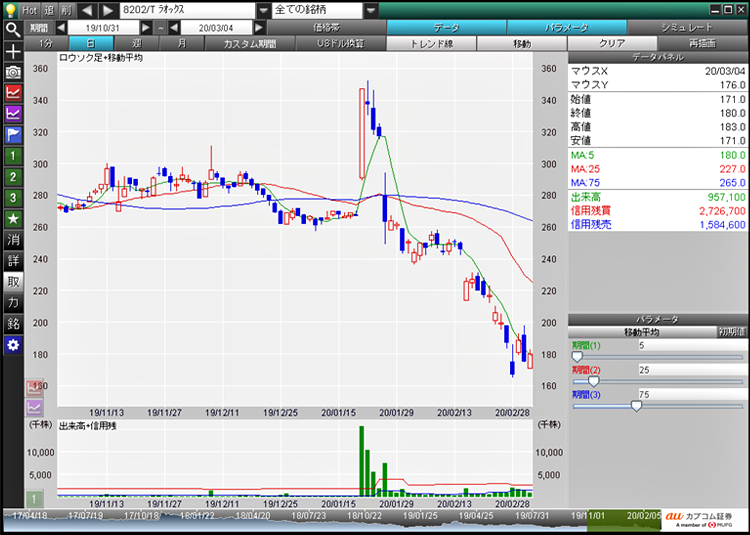Toggle the パラメータ panel button
Viewport: 750px width, 535px height.
568,28
